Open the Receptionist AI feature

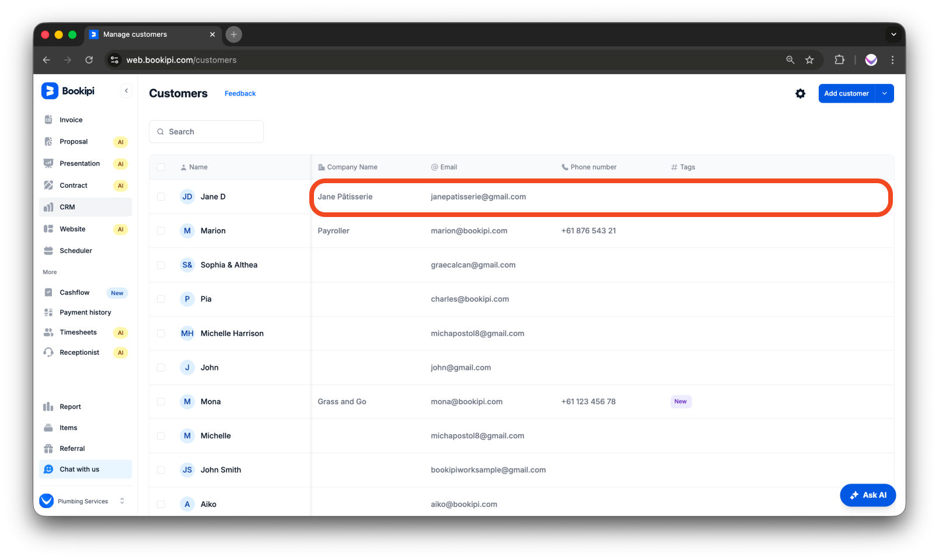pyautogui.click(x=80, y=352)
